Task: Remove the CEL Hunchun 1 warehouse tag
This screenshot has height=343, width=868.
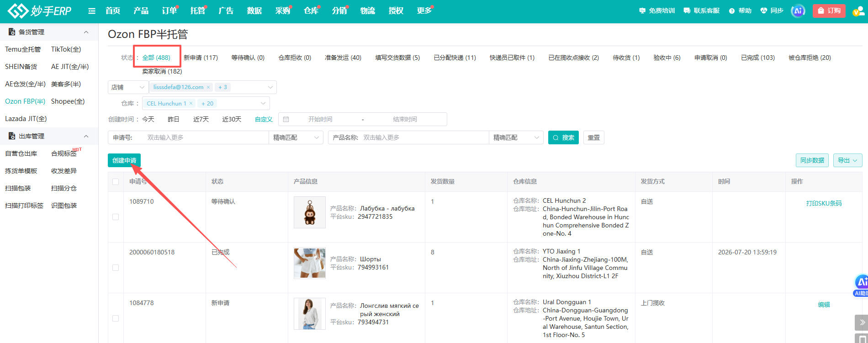Action: 191,104
